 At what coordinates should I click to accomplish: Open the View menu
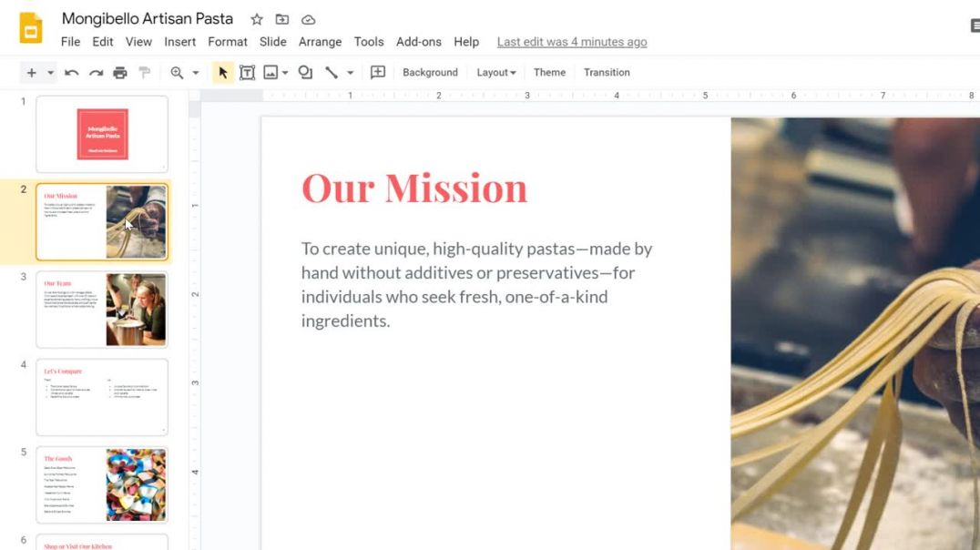click(x=138, y=42)
